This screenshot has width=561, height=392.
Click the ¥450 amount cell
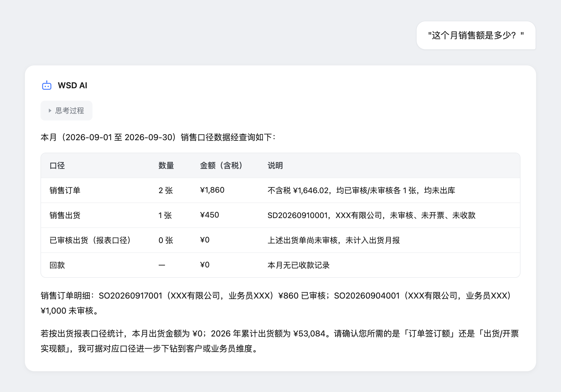click(210, 215)
